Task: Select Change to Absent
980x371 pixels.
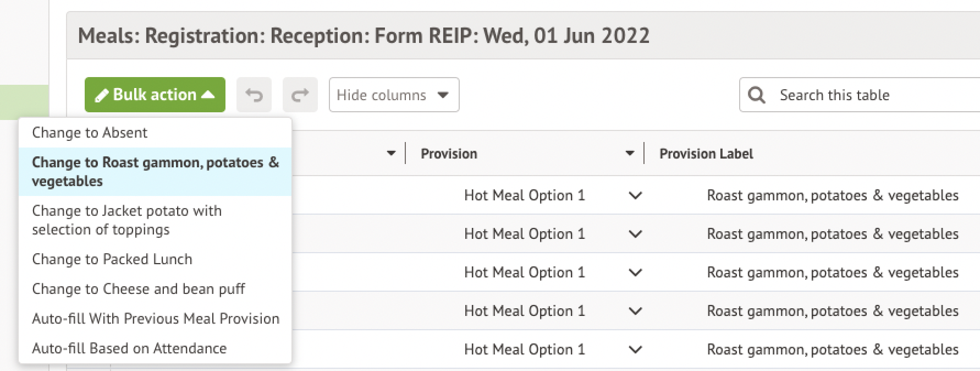Action: [90, 133]
